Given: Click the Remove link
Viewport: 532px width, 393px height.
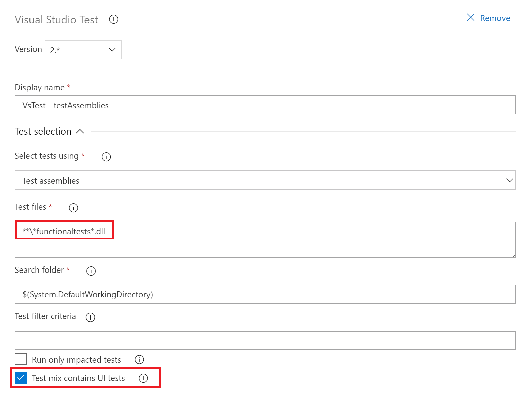Looking at the screenshot, I should pos(495,18).
